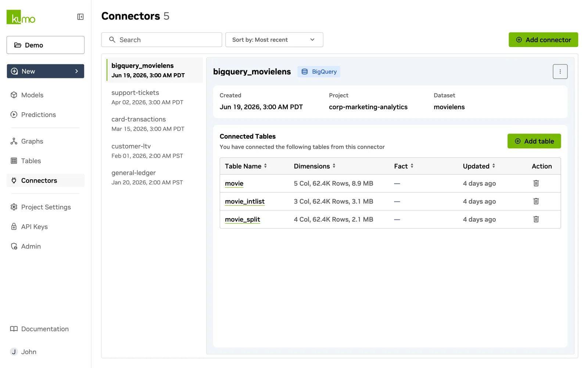Image resolution: width=588 pixels, height=368 pixels.
Task: Open Project Settings
Action: [x=46, y=207]
